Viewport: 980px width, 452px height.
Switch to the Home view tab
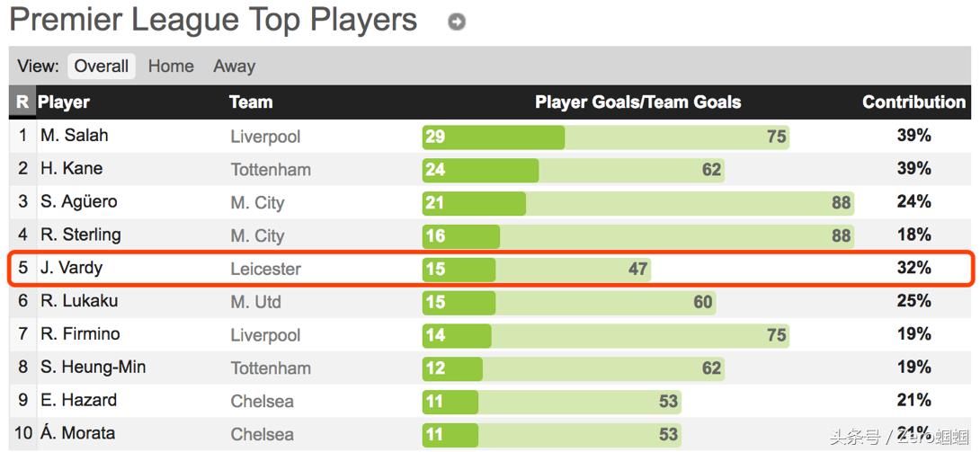tap(171, 66)
